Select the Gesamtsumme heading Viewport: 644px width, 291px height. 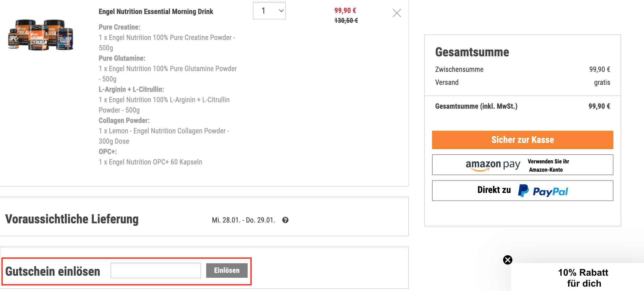coord(472,52)
